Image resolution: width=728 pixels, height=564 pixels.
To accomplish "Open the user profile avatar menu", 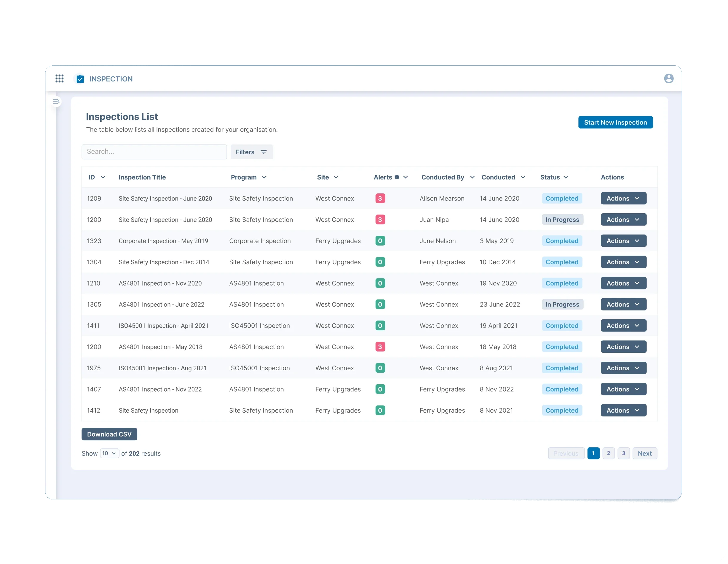I will pyautogui.click(x=670, y=78).
